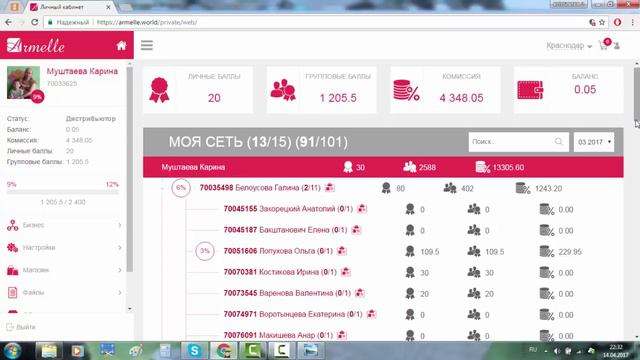640x360 pixels.
Task: Open the Настройки sidebar menu item
Action: pyautogui.click(x=64, y=248)
